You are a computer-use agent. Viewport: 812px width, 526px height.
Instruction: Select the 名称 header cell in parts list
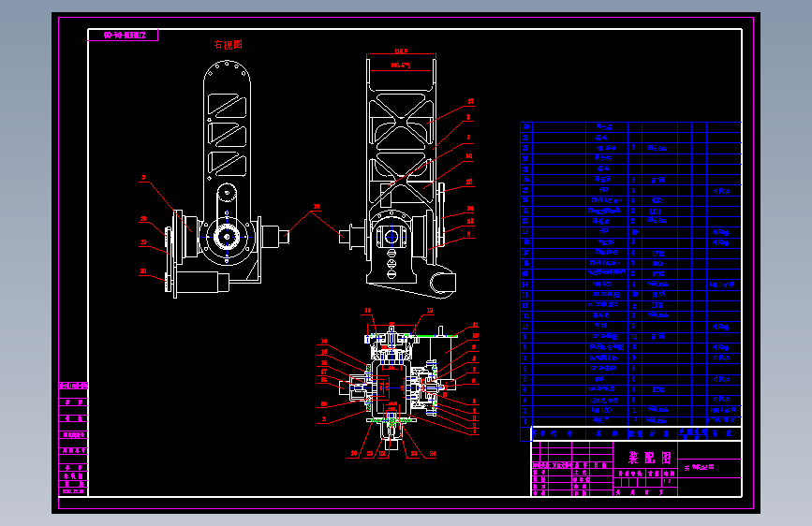click(606, 433)
